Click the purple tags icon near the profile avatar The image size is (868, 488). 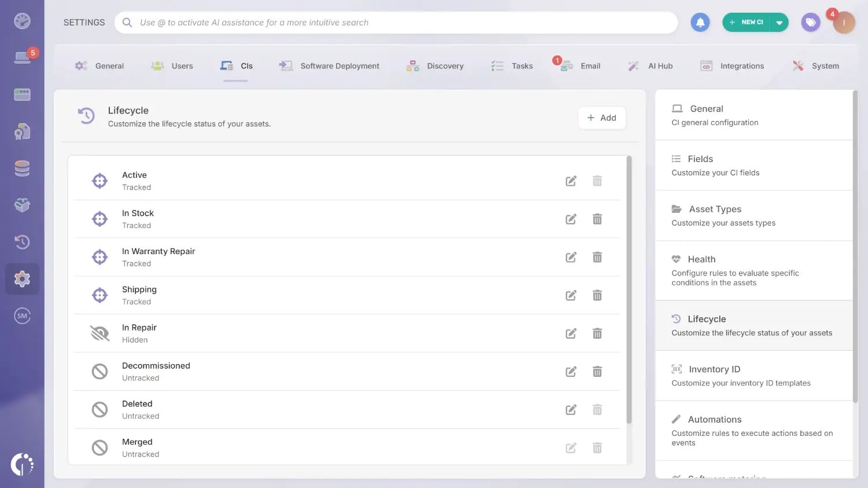(810, 22)
